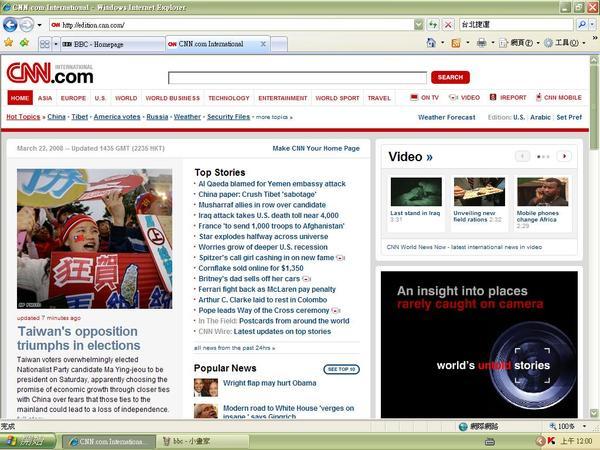Click Make CNN Your Home Page link
This screenshot has width=600, height=450.
(316, 148)
